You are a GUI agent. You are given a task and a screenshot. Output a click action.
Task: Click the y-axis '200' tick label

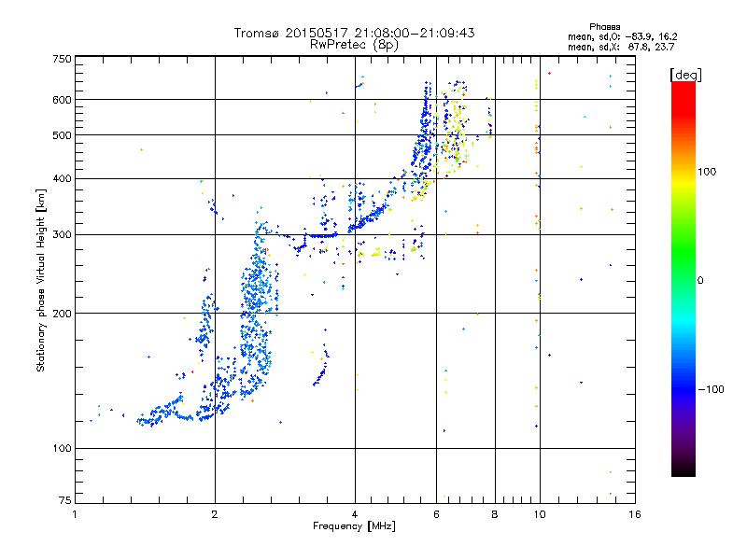(x=62, y=314)
